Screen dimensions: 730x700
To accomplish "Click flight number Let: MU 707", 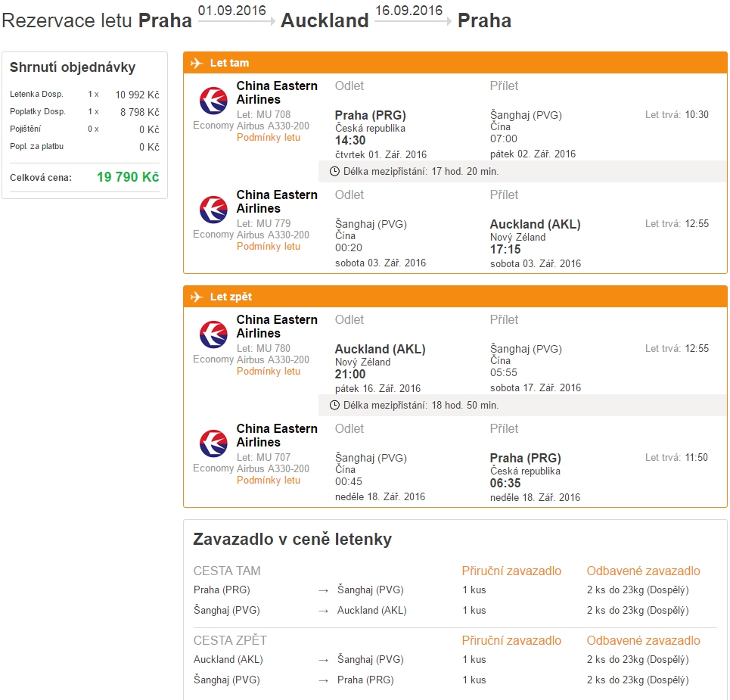I will point(263,457).
